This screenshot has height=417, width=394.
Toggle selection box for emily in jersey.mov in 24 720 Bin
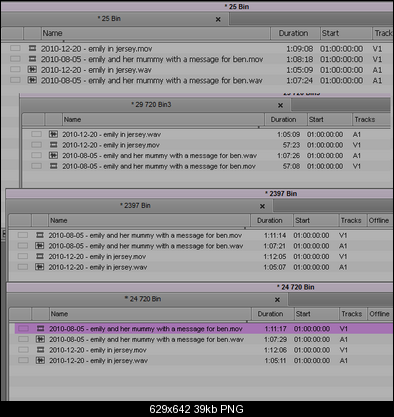[x=23, y=350]
